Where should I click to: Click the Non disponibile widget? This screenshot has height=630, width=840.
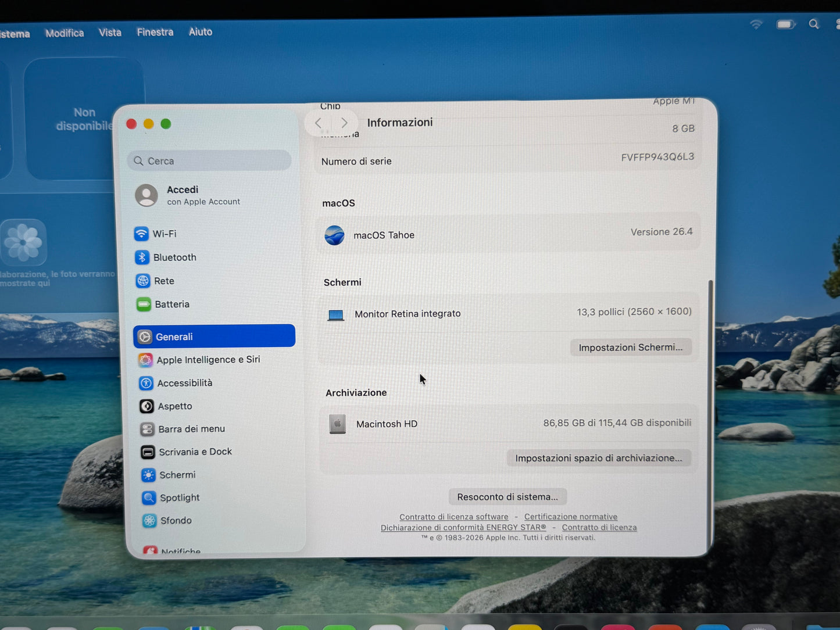coord(84,119)
